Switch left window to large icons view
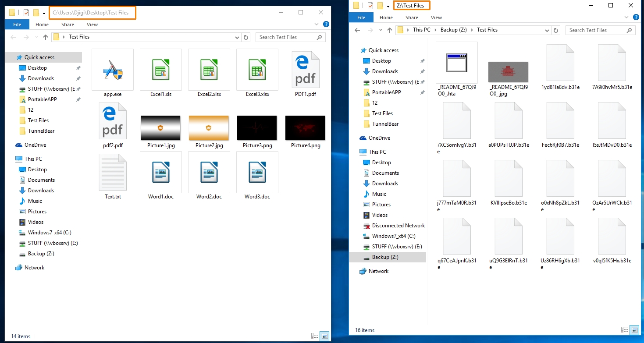This screenshot has width=644, height=343. coord(324,336)
